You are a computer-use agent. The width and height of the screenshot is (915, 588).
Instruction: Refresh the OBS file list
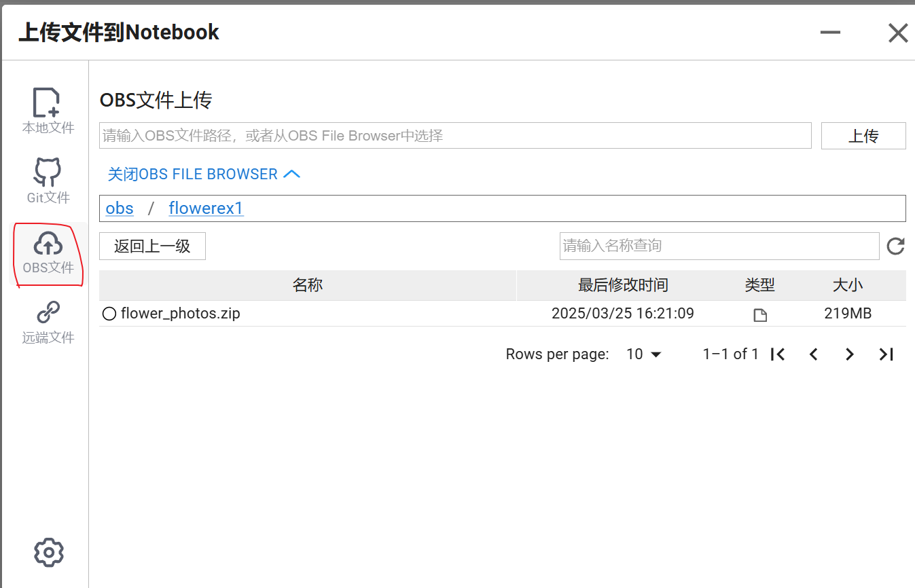click(895, 246)
